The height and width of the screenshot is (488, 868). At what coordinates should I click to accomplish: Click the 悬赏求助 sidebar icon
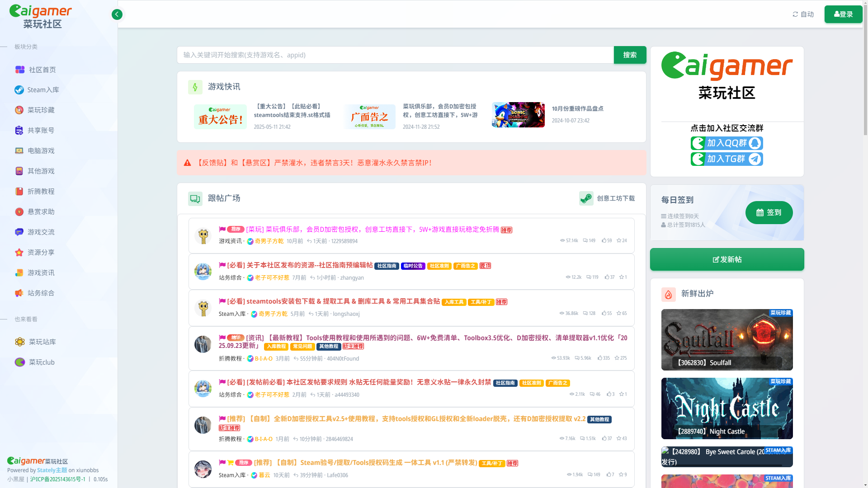(x=19, y=212)
